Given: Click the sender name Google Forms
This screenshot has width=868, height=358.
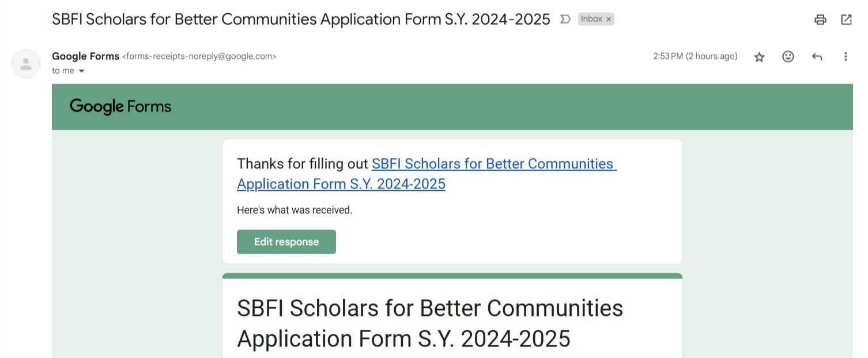Looking at the screenshot, I should point(85,56).
